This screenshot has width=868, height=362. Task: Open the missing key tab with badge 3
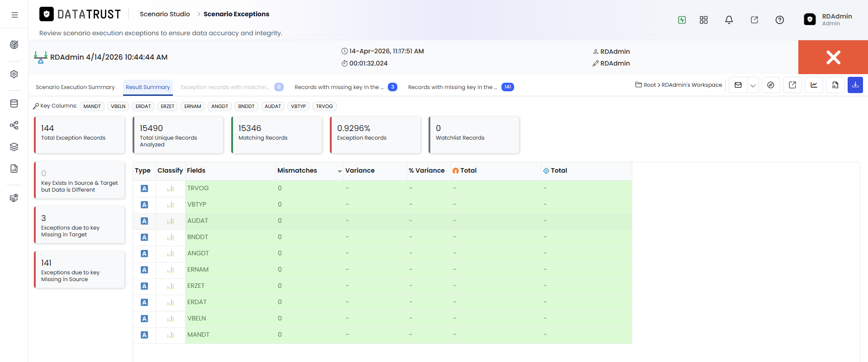(x=346, y=87)
